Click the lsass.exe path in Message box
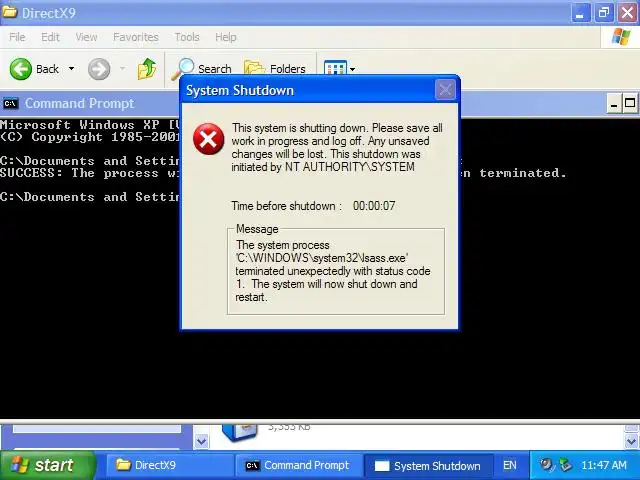This screenshot has height=480, width=640. pos(321,258)
